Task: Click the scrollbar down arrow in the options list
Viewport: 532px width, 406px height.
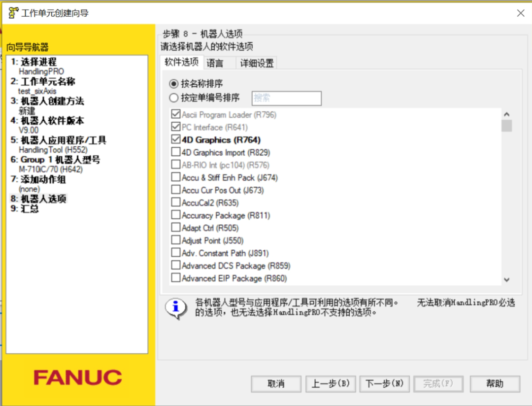Action: pos(506,279)
